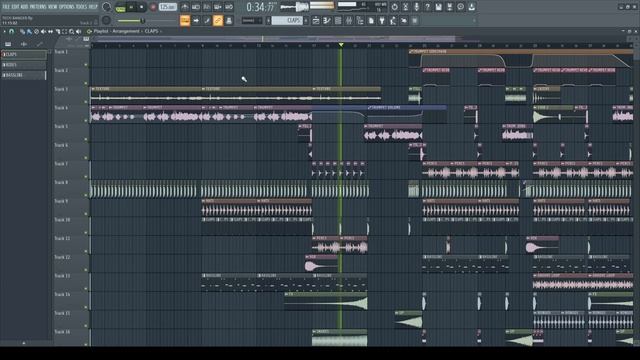Toggle wait for input before recording
Viewport: 640px width, 360px height.
click(x=196, y=7)
